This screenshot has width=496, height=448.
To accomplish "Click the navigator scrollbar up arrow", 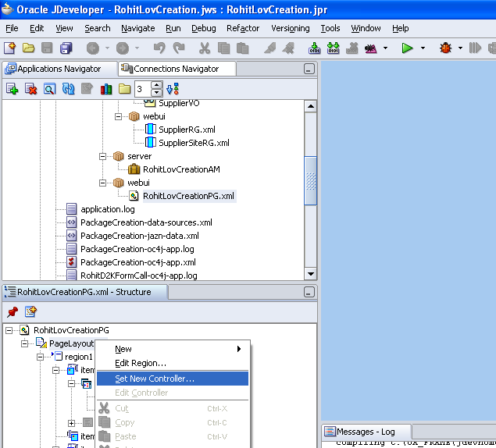I will [x=311, y=106].
